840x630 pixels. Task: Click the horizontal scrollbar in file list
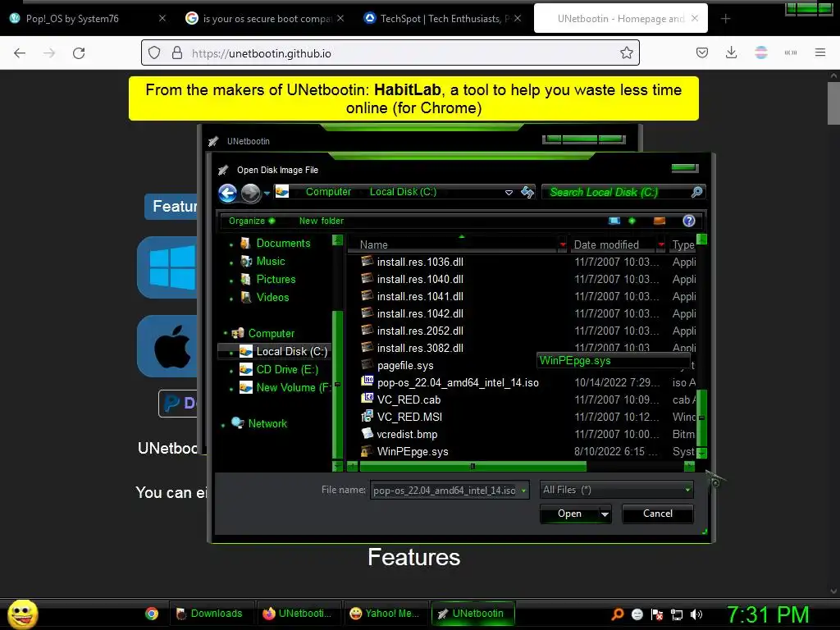tap(473, 467)
